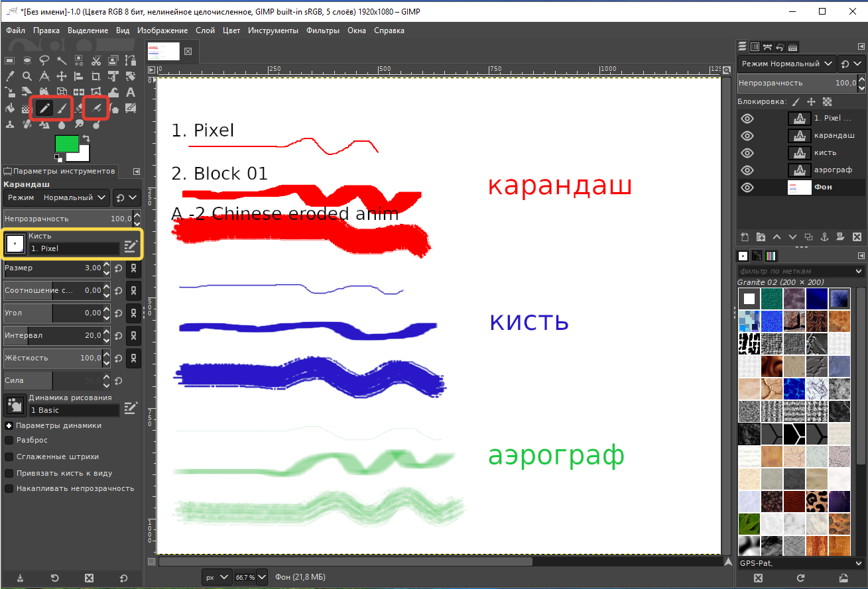This screenshot has height=589, width=868.
Task: Create a new layer group
Action: click(x=760, y=237)
